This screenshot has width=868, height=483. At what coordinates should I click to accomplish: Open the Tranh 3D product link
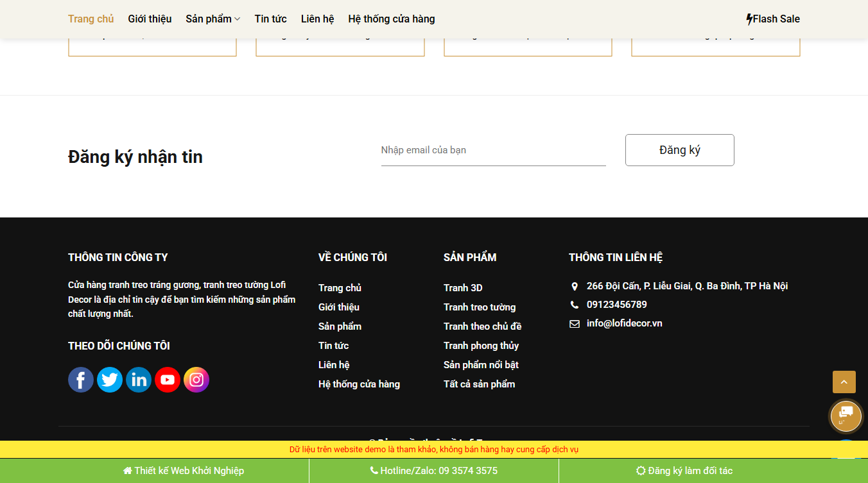click(463, 288)
